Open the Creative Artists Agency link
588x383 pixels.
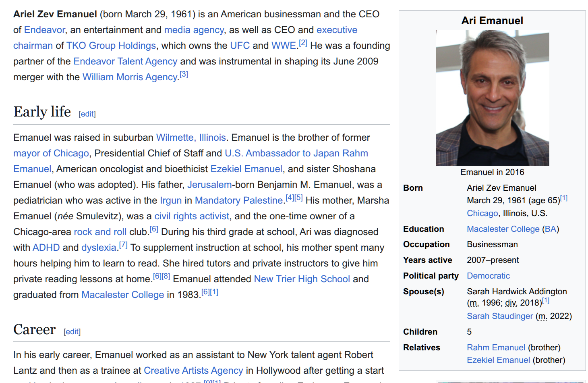tap(193, 371)
